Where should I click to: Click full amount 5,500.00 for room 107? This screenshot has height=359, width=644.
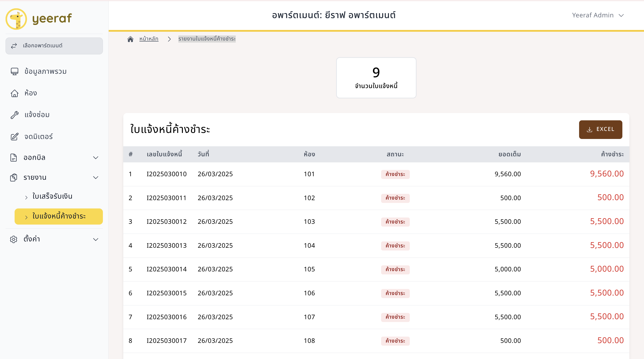pyautogui.click(x=508, y=317)
